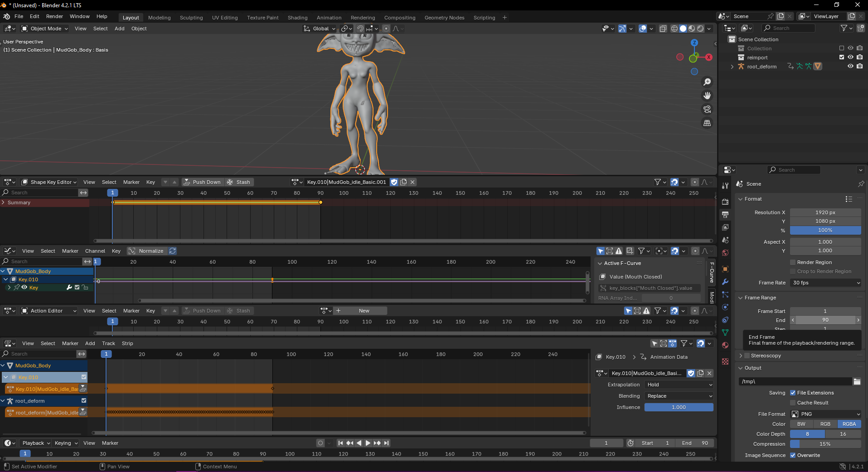Open the Modifiers wrench tab
Screen dimensions: 868x472
[725, 282]
